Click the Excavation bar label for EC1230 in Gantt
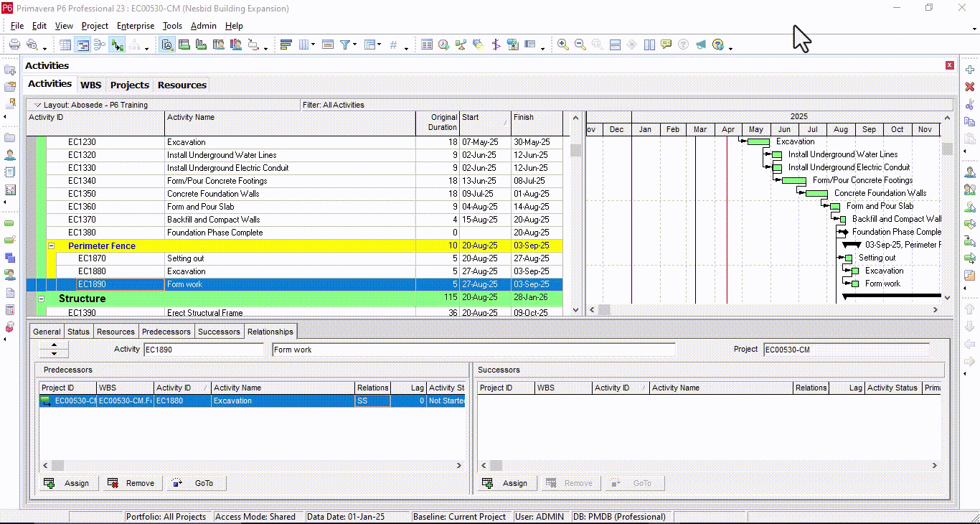 (795, 141)
